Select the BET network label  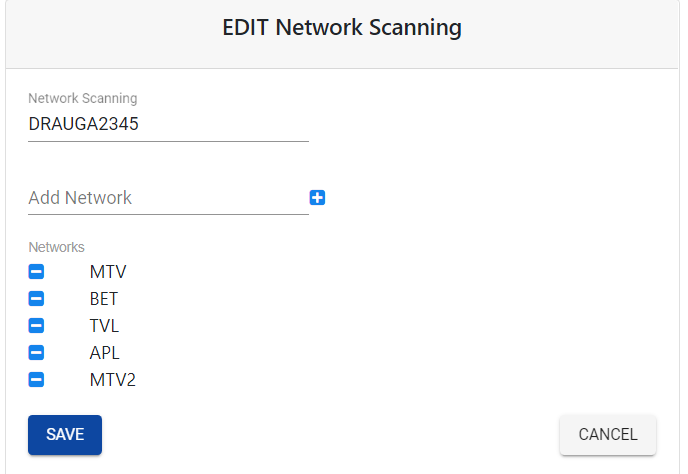pyautogui.click(x=104, y=299)
